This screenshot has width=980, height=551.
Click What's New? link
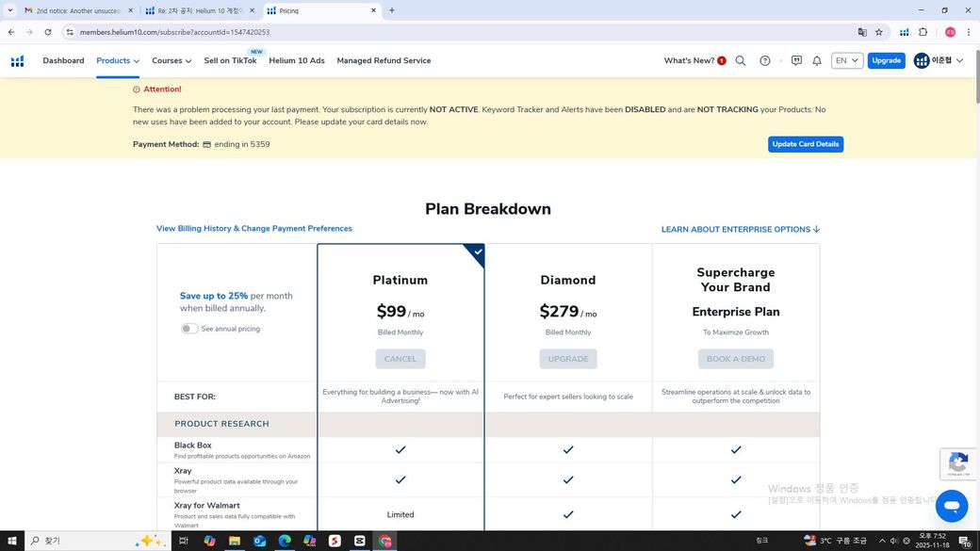tap(689, 60)
